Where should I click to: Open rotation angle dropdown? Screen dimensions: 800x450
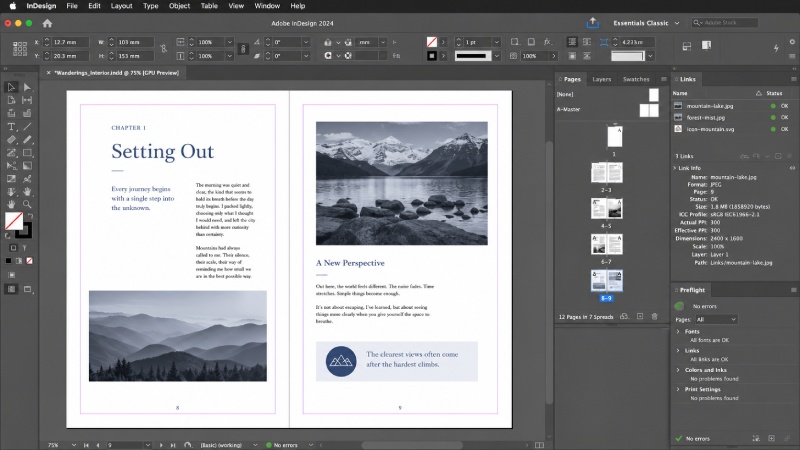click(x=306, y=42)
